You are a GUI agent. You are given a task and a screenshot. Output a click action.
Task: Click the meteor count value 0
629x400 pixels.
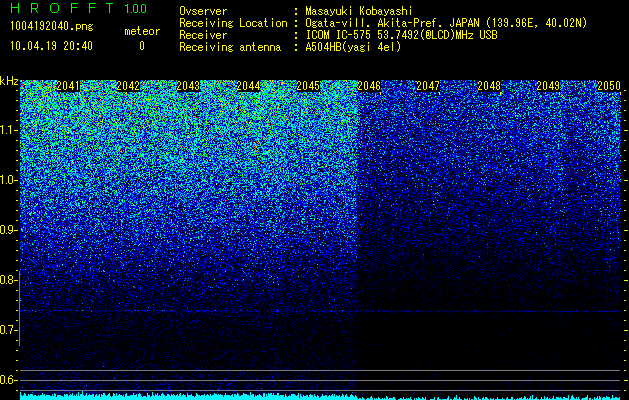click(142, 46)
